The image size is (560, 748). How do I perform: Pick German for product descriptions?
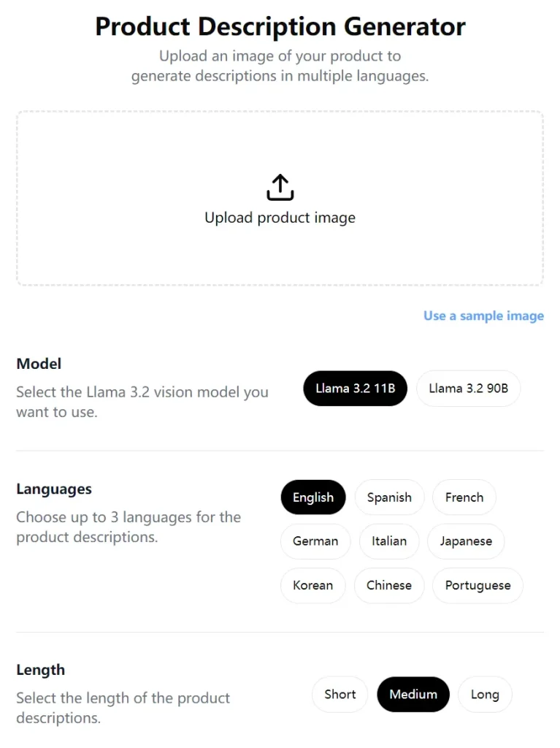pos(315,541)
